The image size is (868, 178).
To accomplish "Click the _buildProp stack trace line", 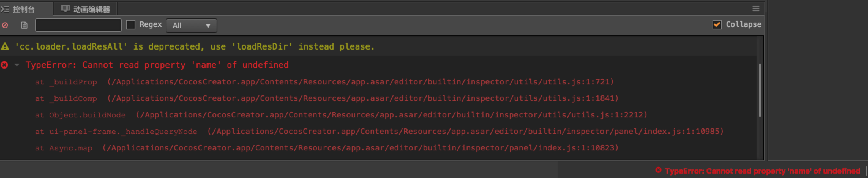I will coord(324,82).
